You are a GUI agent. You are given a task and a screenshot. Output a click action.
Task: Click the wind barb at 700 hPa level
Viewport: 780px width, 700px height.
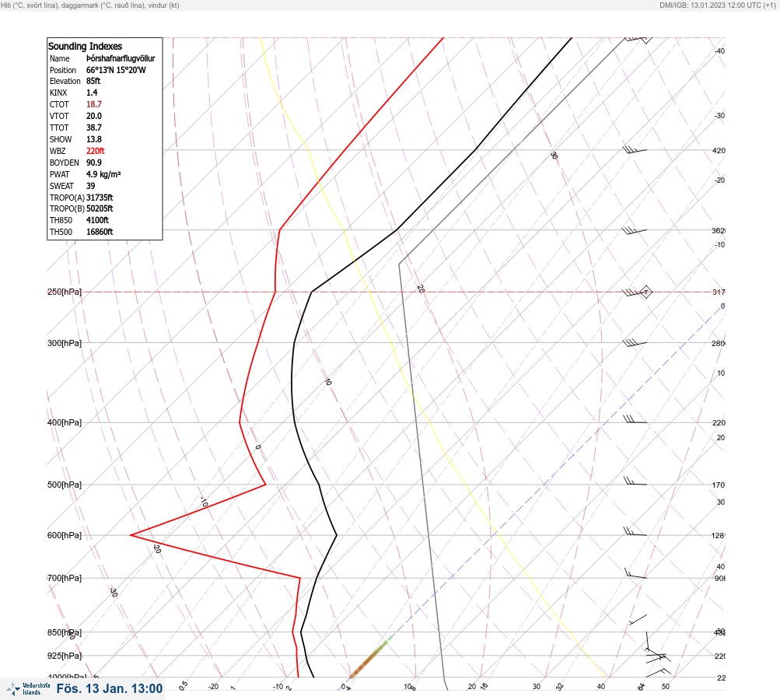635,574
